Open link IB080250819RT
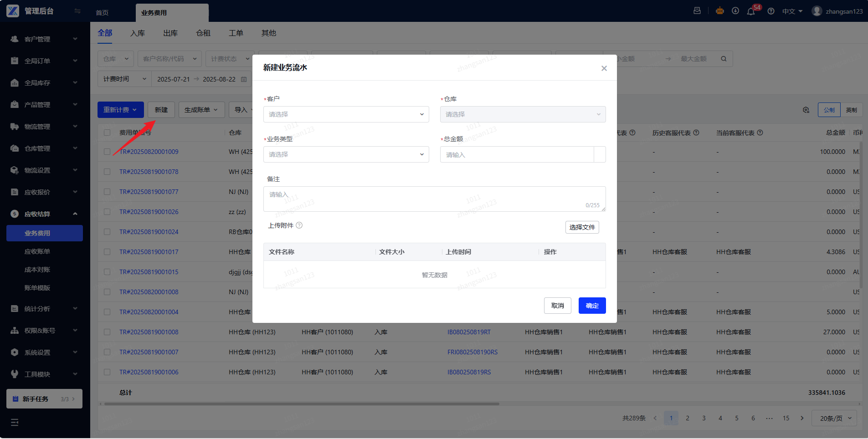 [469, 332]
